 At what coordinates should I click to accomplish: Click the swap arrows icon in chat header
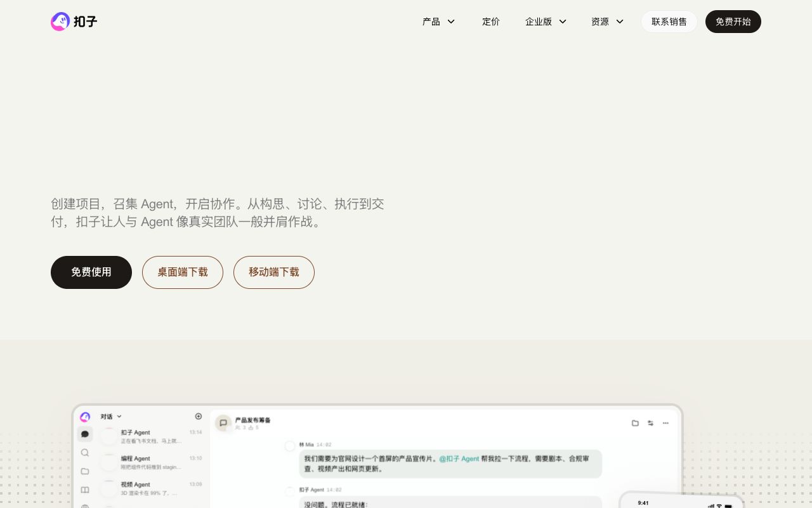click(x=650, y=423)
